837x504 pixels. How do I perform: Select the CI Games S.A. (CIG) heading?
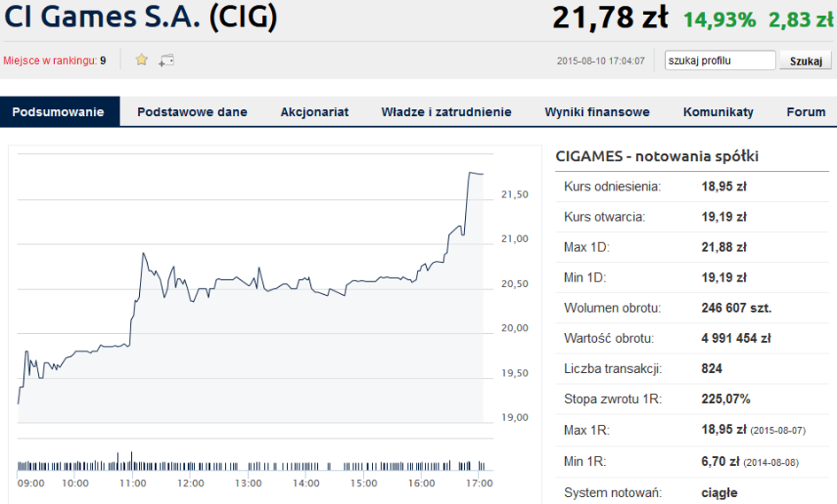[141, 17]
